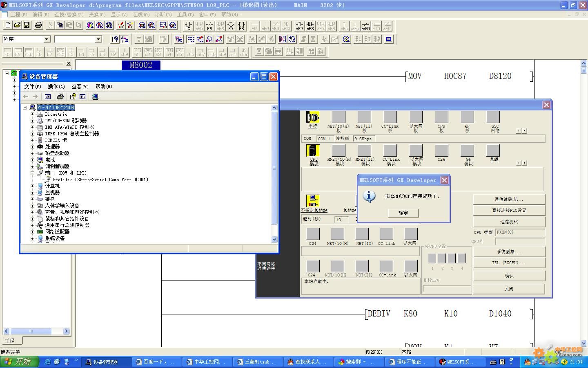Print using the GX Developer printer icon
This screenshot has height=368, width=588.
[38, 25]
